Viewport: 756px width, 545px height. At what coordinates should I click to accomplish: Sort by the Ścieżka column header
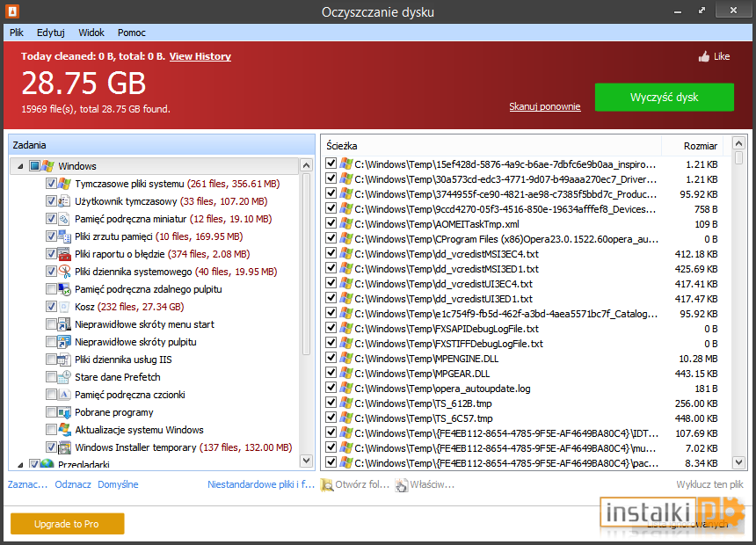coord(491,146)
